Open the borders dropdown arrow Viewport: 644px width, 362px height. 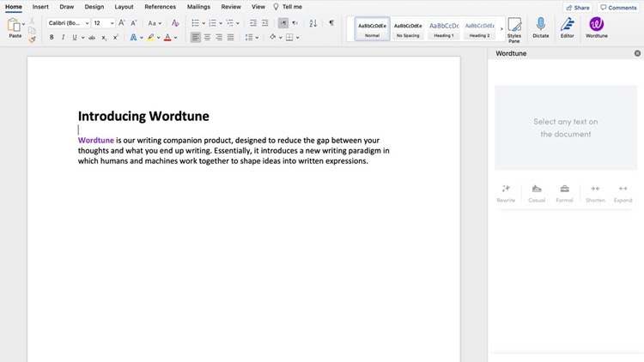point(297,38)
